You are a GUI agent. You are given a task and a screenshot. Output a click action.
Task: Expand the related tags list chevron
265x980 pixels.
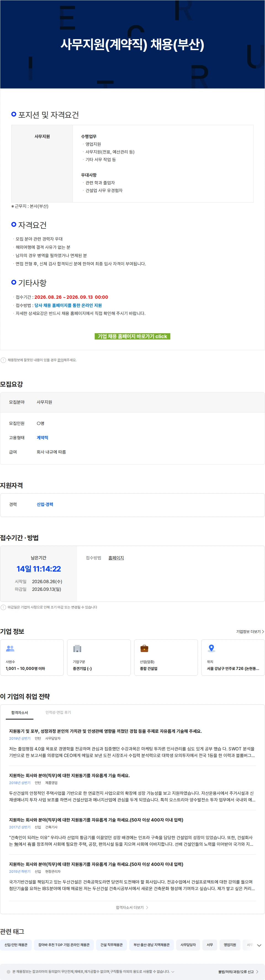(x=259, y=945)
